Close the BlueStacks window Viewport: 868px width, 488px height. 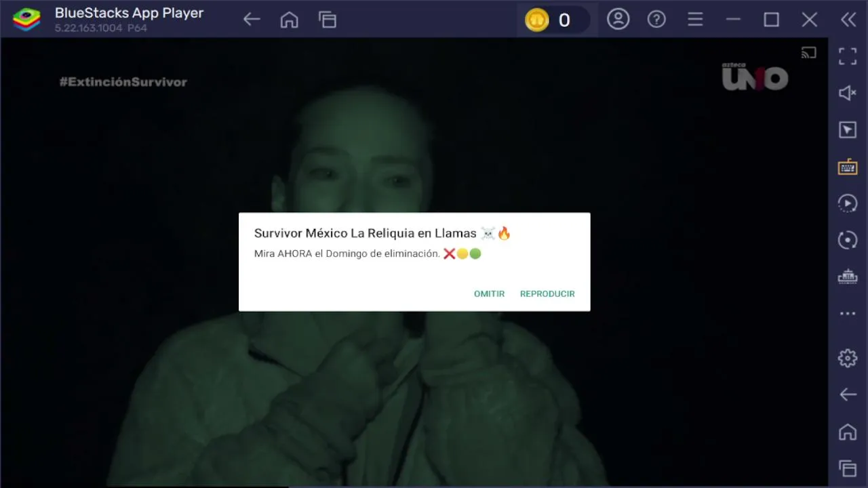[810, 20]
